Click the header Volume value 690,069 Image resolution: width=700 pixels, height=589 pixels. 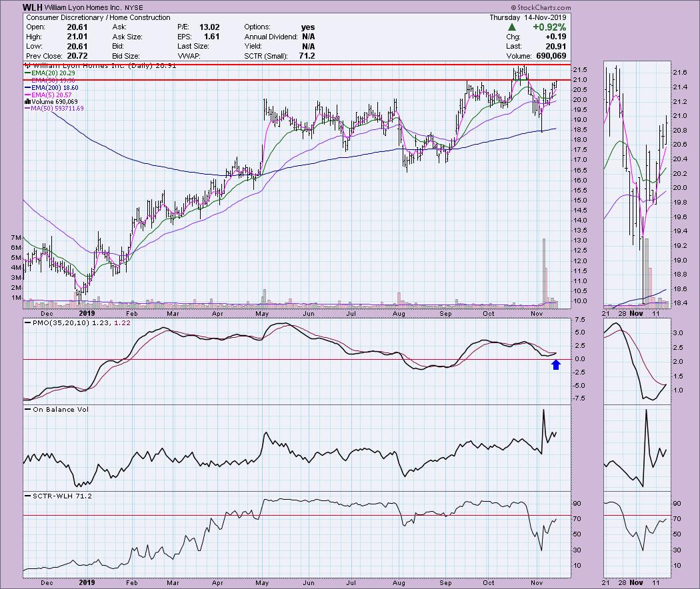coord(550,56)
